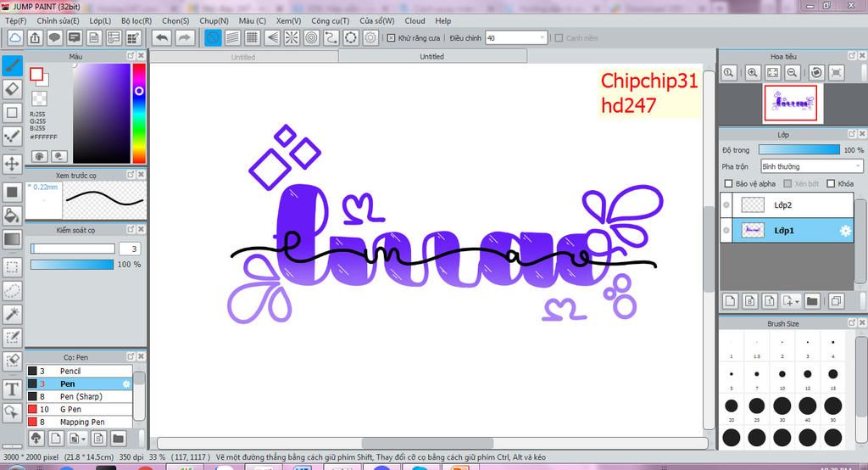Select the Move tool with four arrows
The image size is (868, 470).
coord(12,164)
